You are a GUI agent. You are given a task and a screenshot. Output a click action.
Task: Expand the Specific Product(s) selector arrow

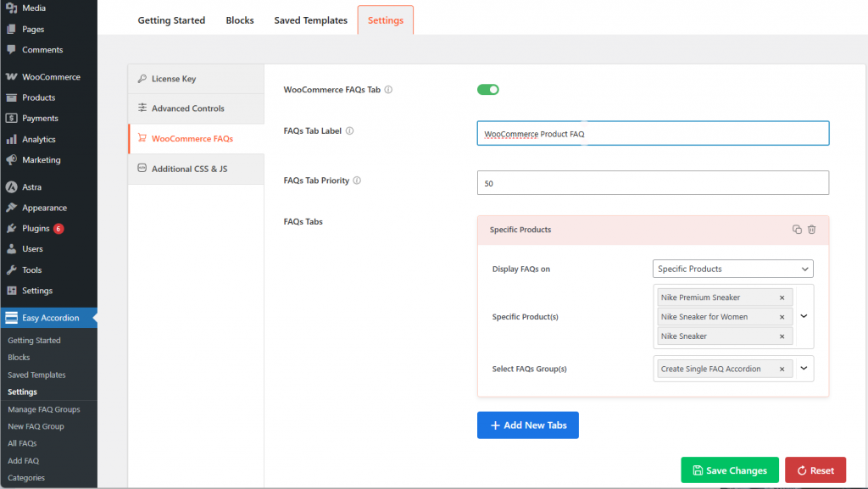click(x=804, y=316)
